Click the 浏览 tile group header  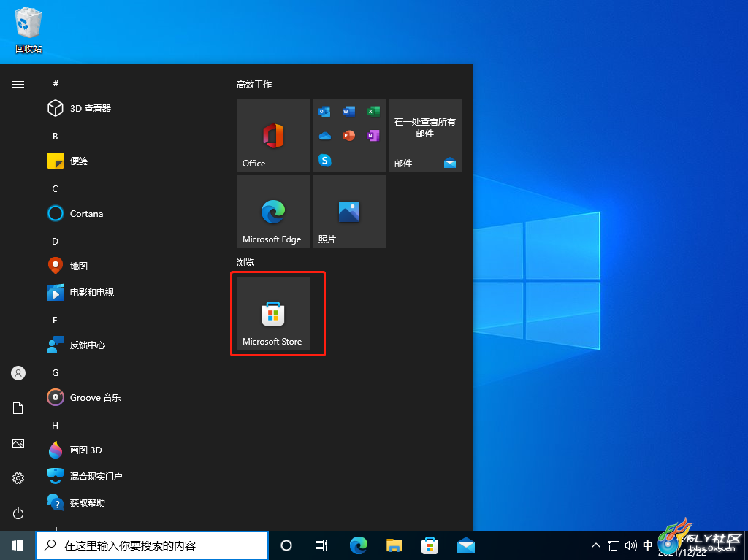[245, 262]
